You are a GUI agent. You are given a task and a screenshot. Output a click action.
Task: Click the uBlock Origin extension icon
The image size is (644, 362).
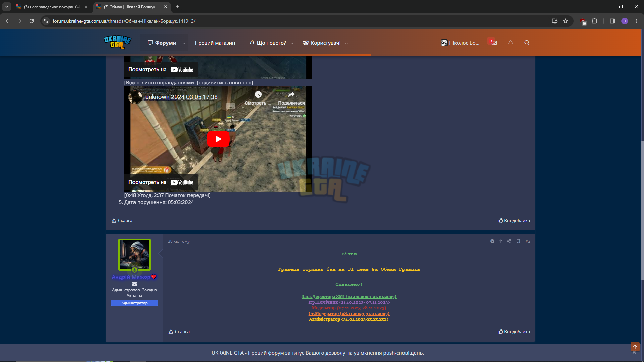[x=583, y=21]
